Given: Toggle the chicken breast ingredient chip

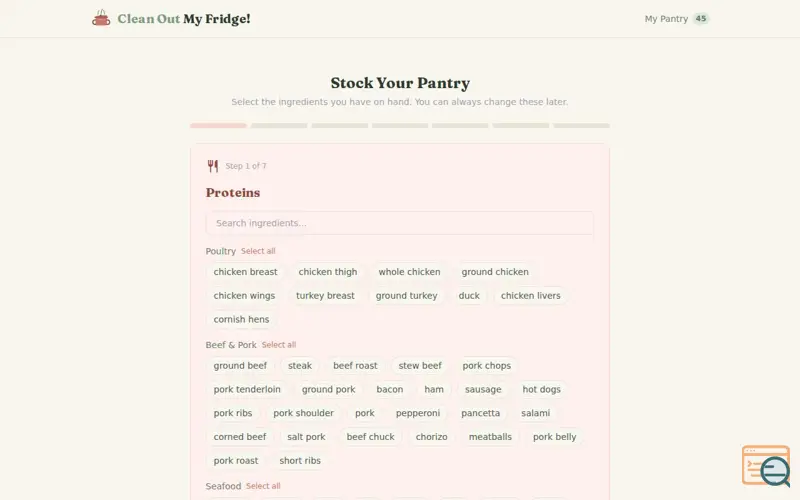Looking at the screenshot, I should [245, 272].
